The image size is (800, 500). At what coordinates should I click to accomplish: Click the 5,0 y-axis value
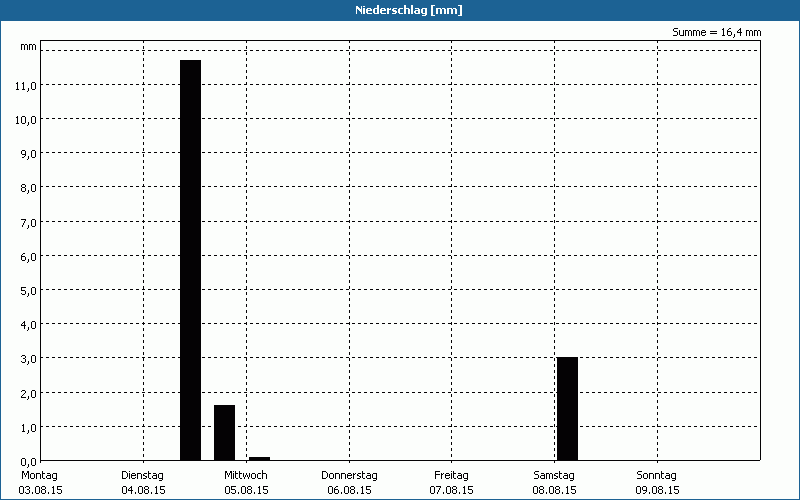click(29, 291)
